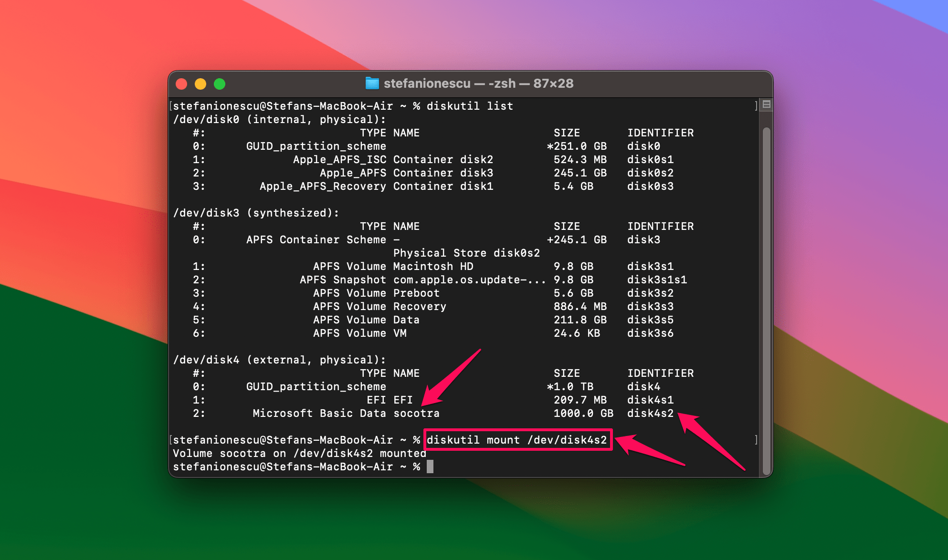Click the '/dev/disk4 (external, physical):' header line
This screenshot has width=948, height=560.
click(279, 360)
